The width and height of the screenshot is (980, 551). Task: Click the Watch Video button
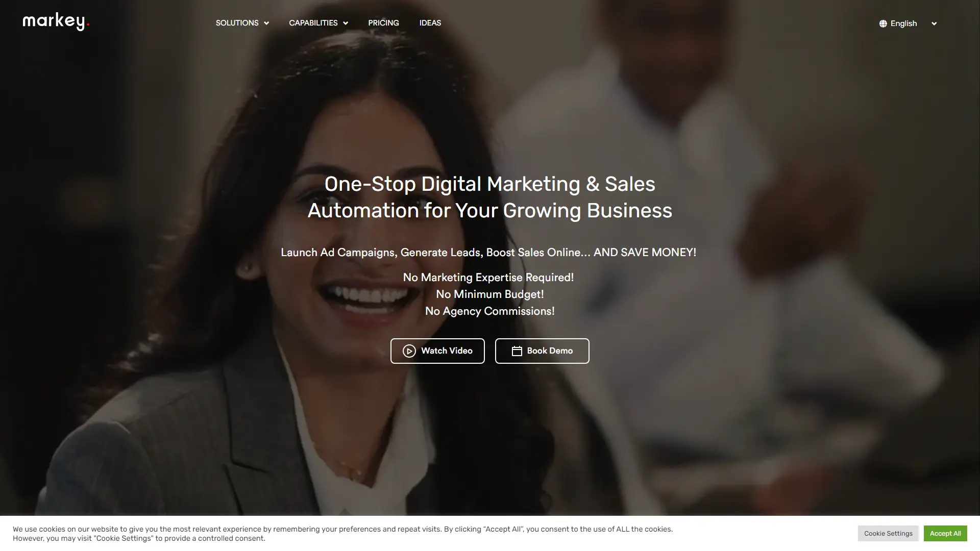(x=437, y=351)
